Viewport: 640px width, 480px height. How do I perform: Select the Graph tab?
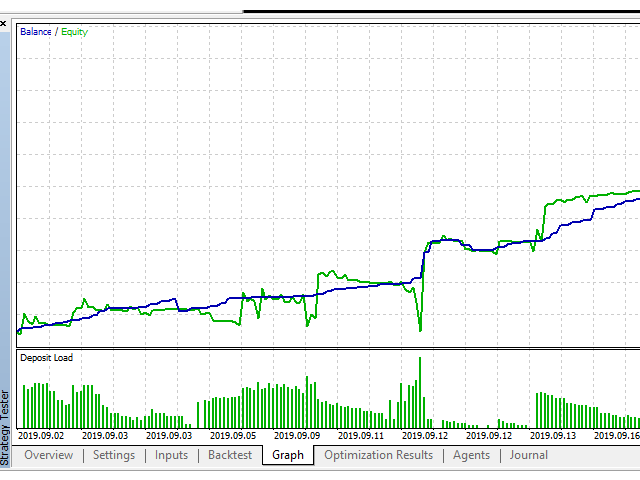(x=288, y=455)
